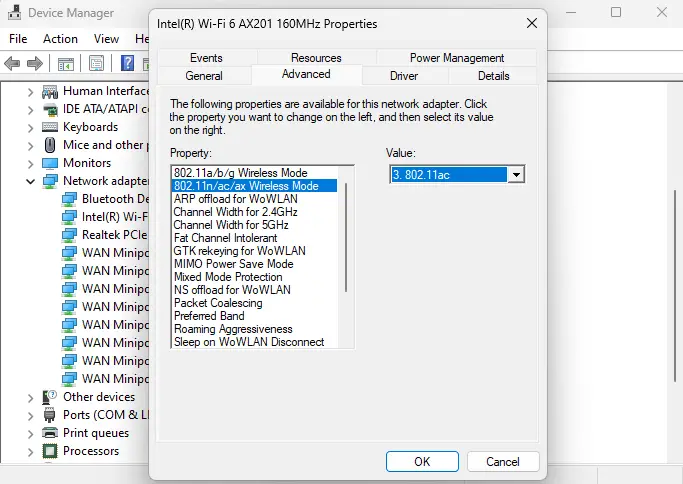Select Packet Coalescing property
This screenshot has height=484, width=683.
[x=254, y=303]
